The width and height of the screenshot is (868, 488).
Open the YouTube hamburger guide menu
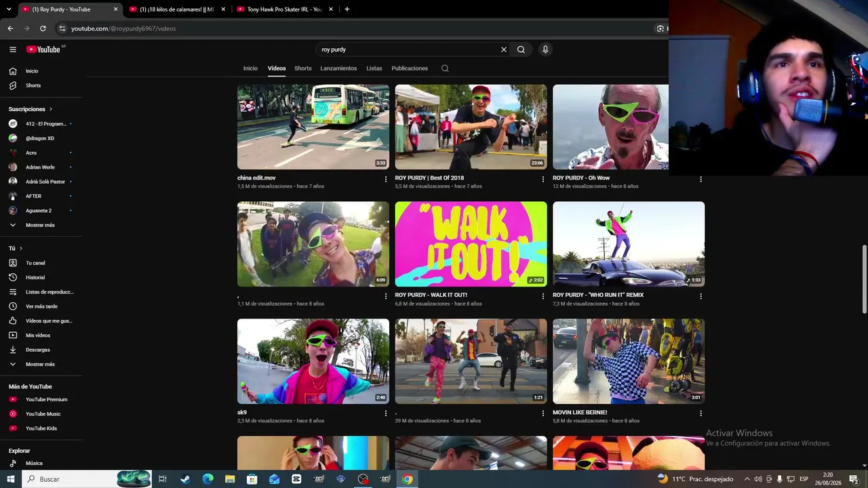[12, 49]
